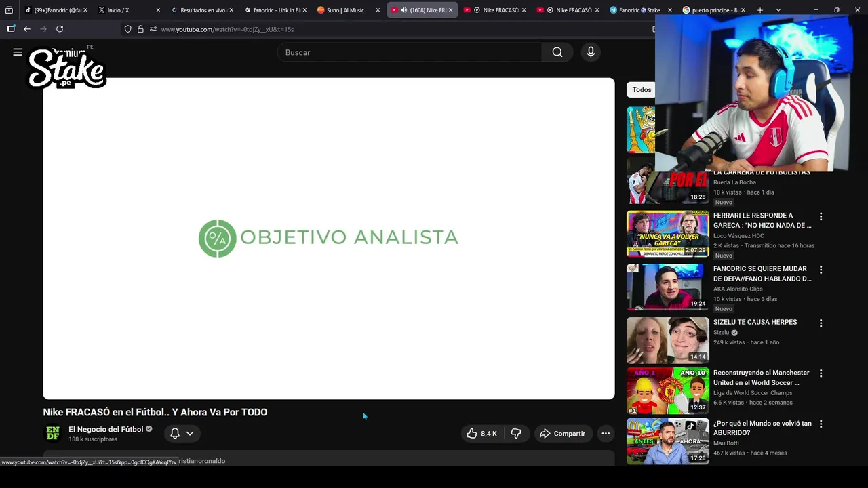Screen dimensions: 868x488
Task: Click the YouTube search input field
Action: pyautogui.click(x=410, y=52)
